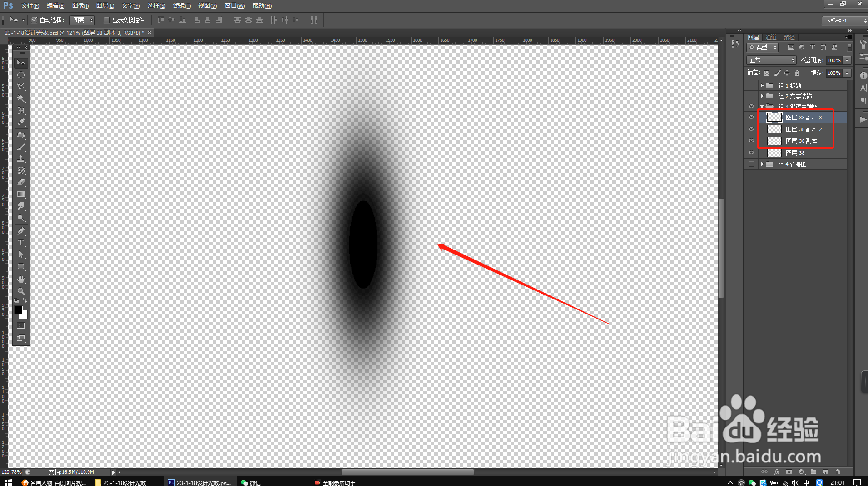Select the Crop tool
The image size is (868, 486).
click(x=21, y=110)
